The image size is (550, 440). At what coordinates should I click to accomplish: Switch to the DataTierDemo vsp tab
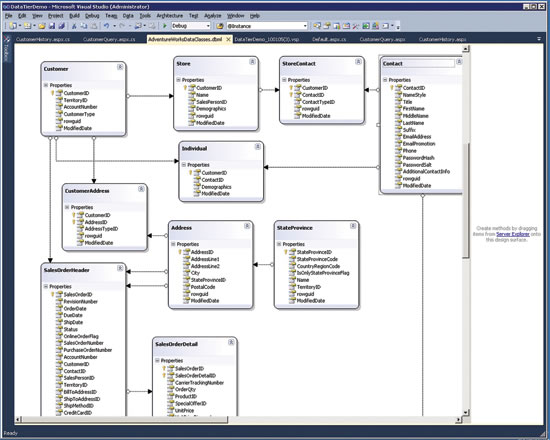267,39
